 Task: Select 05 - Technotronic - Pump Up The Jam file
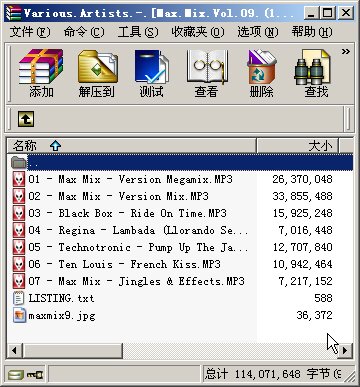click(x=180, y=247)
